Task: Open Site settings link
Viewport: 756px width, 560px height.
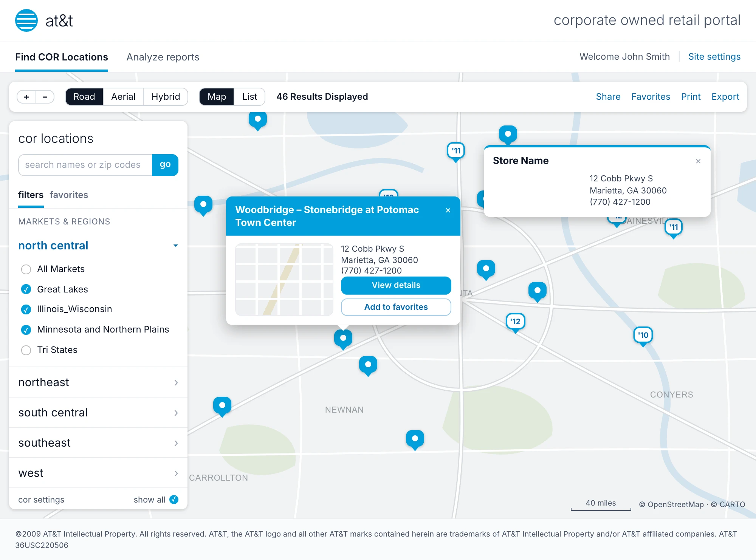Action: pos(714,57)
